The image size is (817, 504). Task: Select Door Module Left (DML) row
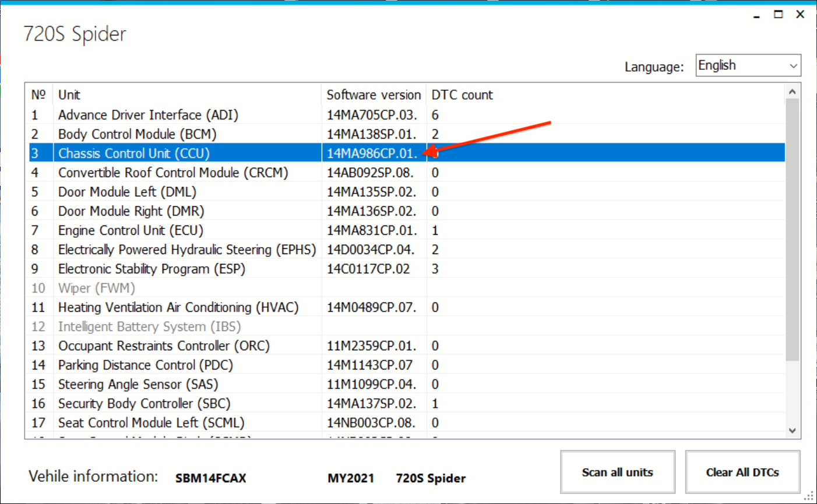click(x=407, y=192)
